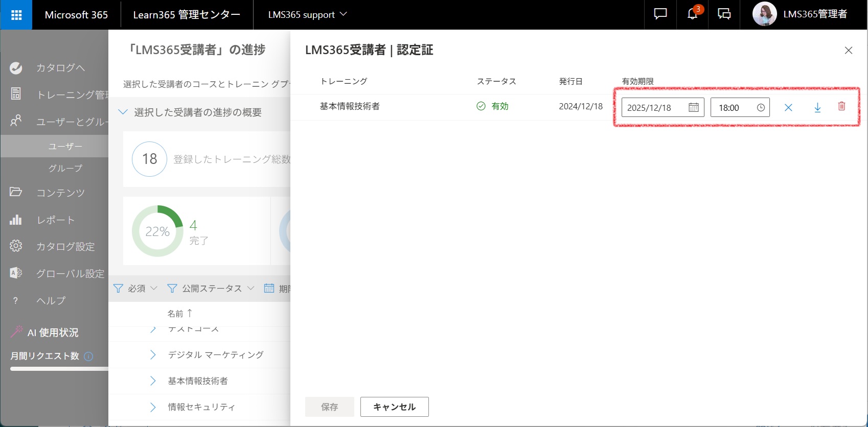This screenshot has width=868, height=427.
Task: Download the 基本情報技術者 certificate
Action: [x=817, y=107]
